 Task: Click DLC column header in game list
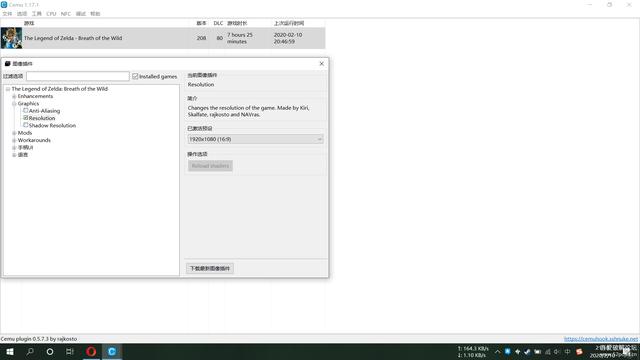218,23
